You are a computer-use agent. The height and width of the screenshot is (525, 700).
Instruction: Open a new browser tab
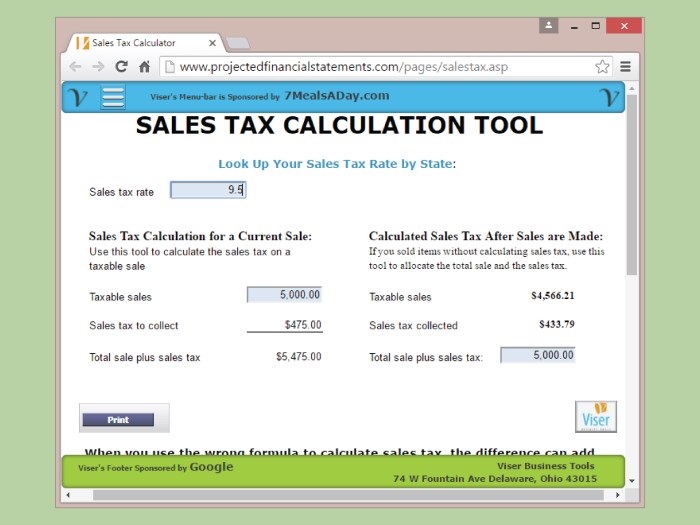(x=238, y=43)
